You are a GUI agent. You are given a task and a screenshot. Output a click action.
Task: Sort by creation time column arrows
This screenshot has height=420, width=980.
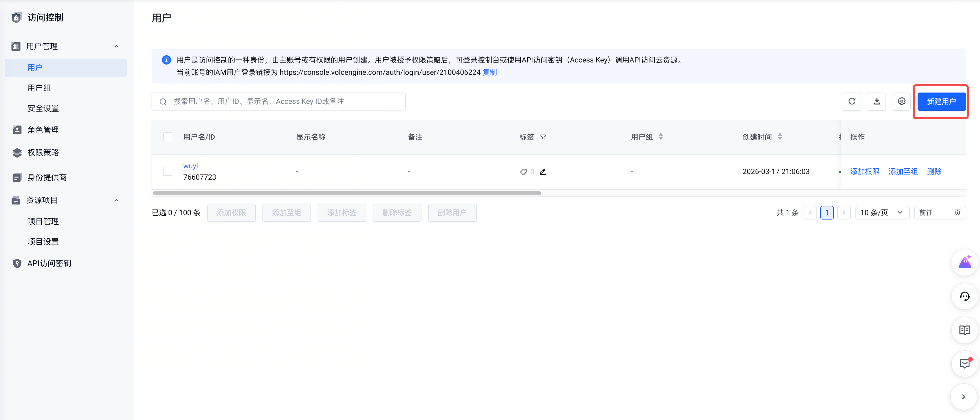(x=780, y=137)
